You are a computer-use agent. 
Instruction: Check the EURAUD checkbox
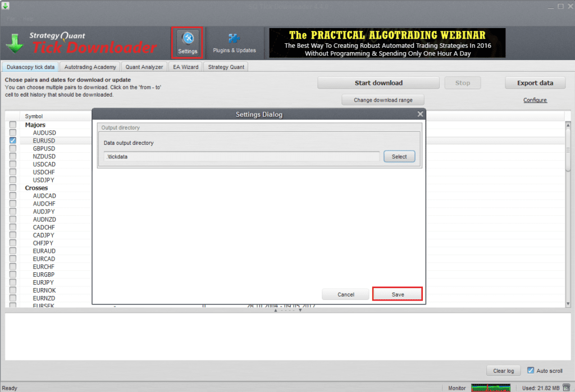(13, 250)
